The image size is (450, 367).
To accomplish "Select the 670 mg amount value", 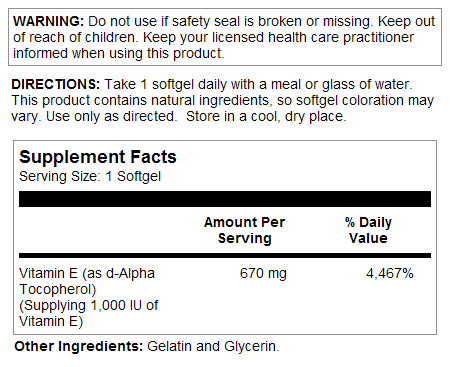I will (x=263, y=273).
